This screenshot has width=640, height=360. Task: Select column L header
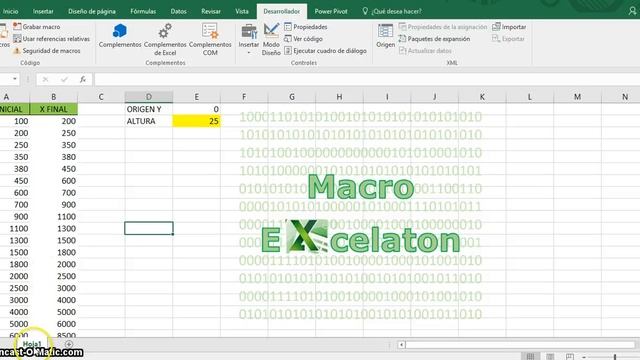click(x=529, y=97)
